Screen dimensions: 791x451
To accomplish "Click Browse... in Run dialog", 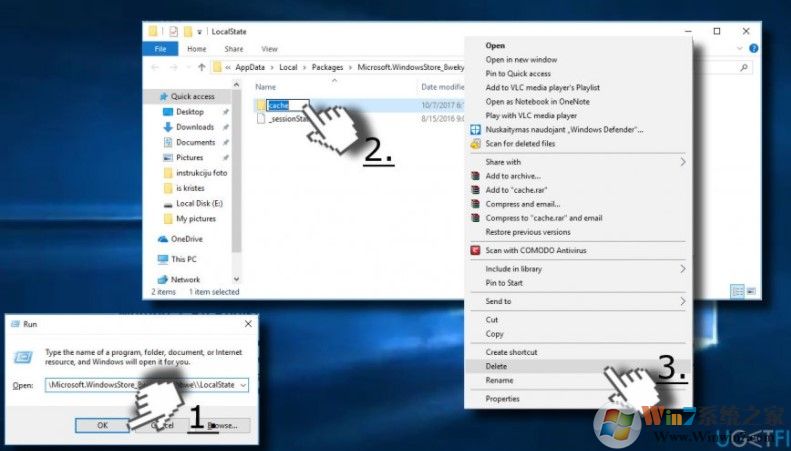I will pos(222,425).
